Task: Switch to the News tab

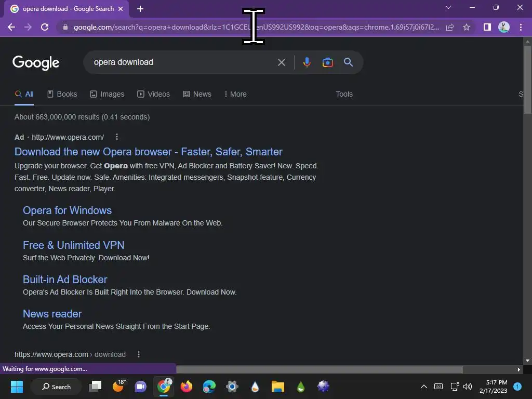Action: [x=197, y=95]
